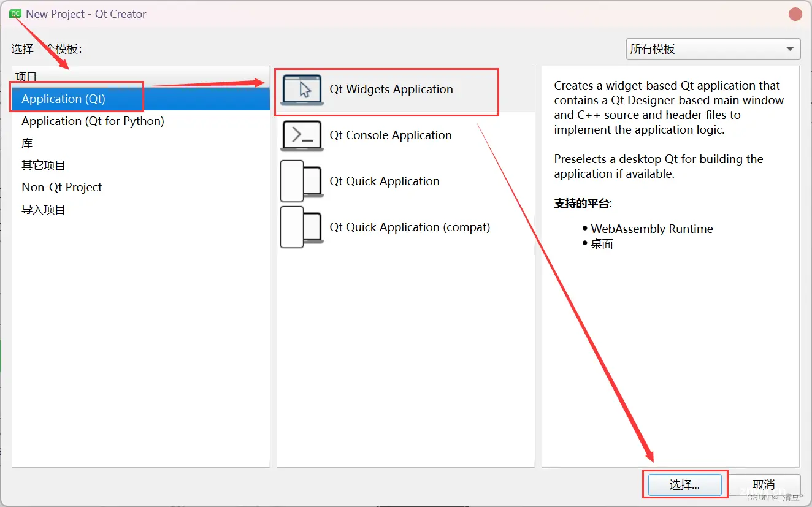Click the Qt Console Application terminal icon
The image size is (812, 507).
coord(302,135)
